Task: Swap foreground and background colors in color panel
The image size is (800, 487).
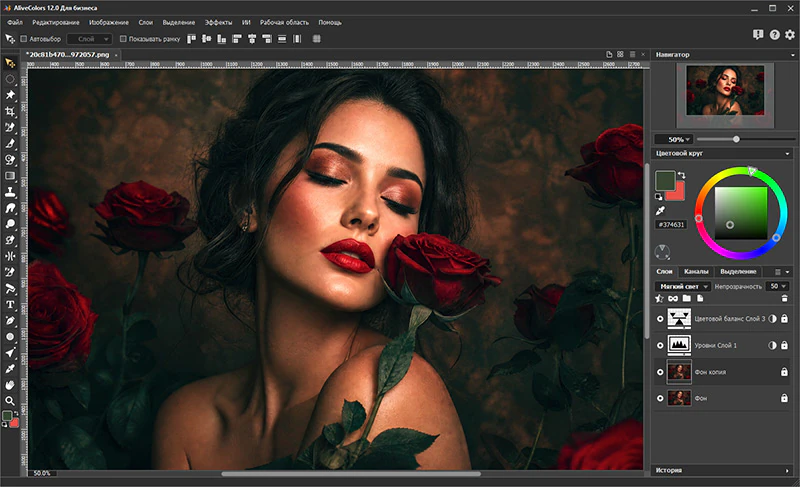Action: pyautogui.click(x=681, y=175)
